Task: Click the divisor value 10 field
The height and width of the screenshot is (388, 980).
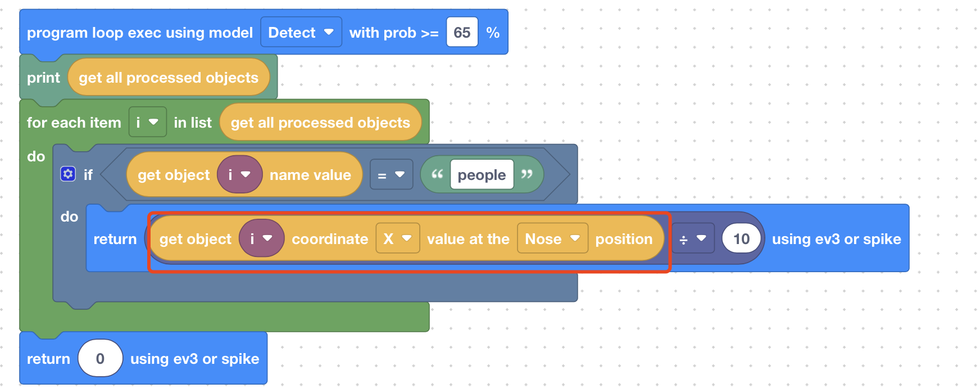Action: 741,239
